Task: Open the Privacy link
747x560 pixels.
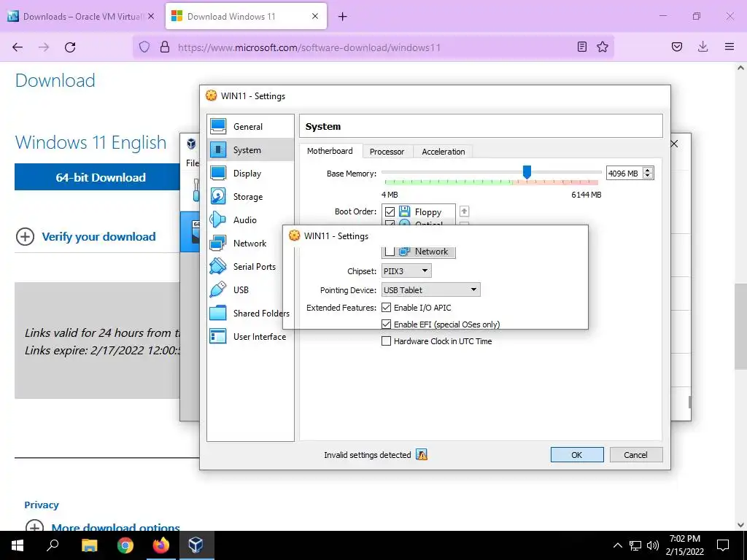Action: pyautogui.click(x=42, y=505)
